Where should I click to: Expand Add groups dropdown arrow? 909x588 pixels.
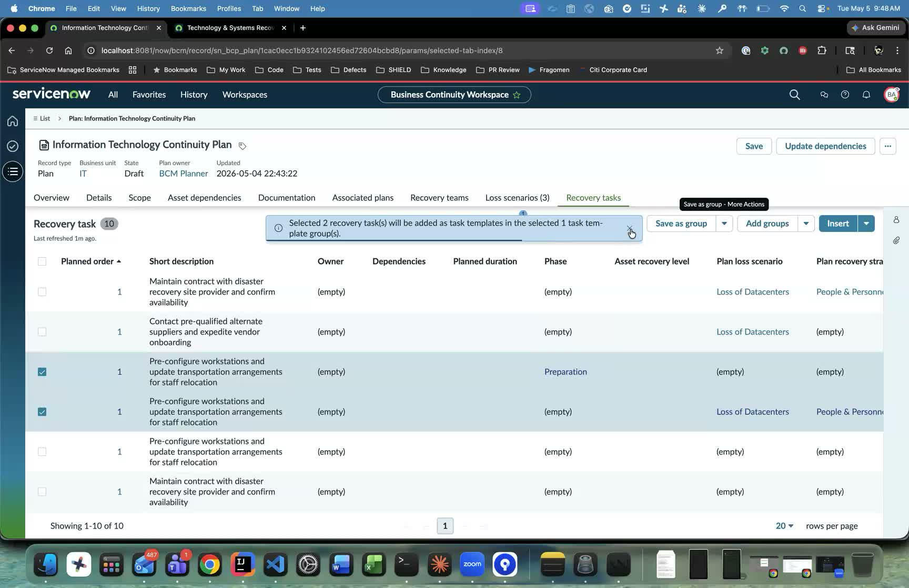[806, 224]
